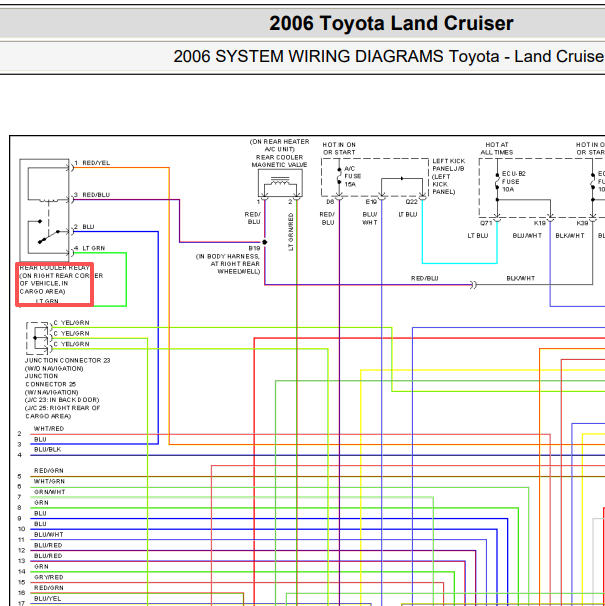Select the "WHT/GRN" label on wire 6
605x606 pixels.
[x=49, y=482]
